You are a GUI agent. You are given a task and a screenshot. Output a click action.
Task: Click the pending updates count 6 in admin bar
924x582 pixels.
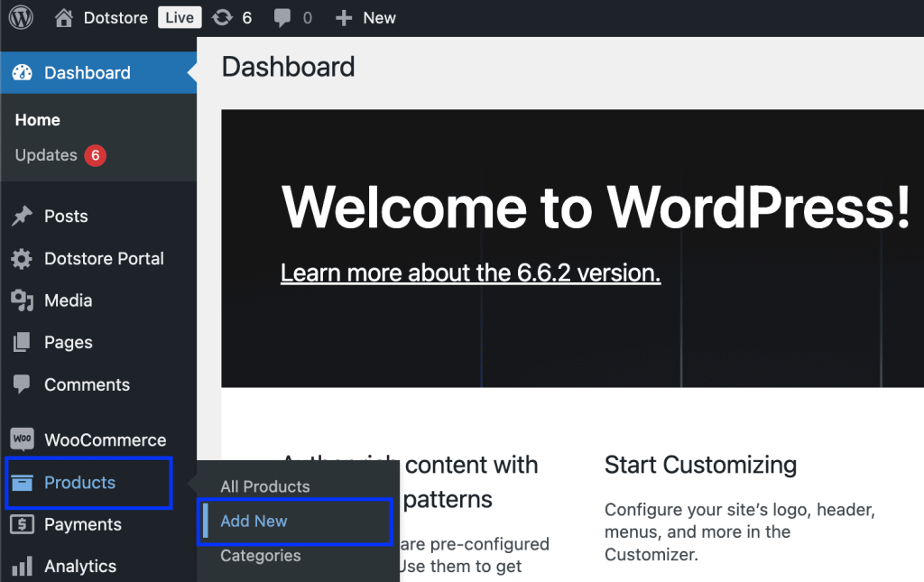point(247,18)
